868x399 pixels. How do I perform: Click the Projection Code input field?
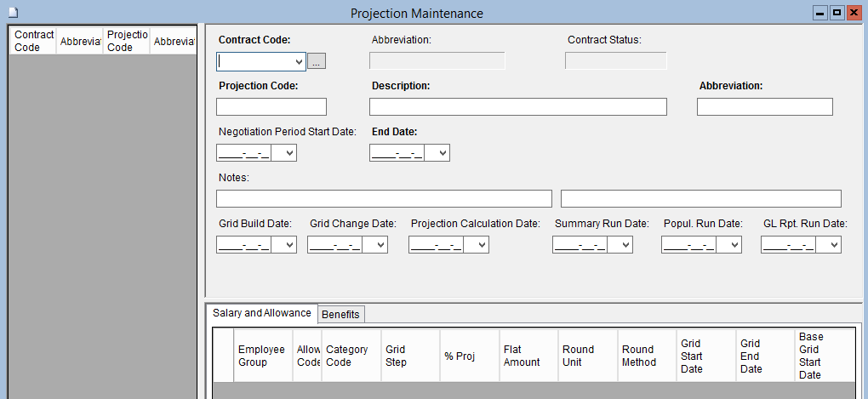[x=271, y=106]
